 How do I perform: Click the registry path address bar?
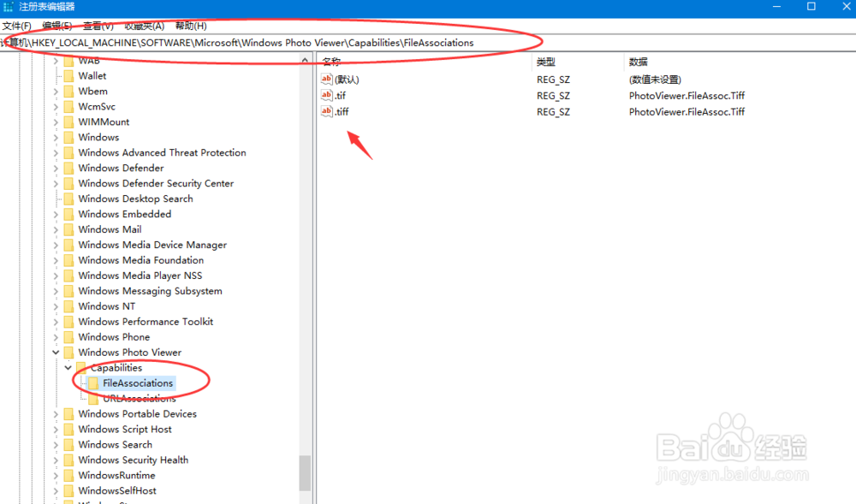257,43
